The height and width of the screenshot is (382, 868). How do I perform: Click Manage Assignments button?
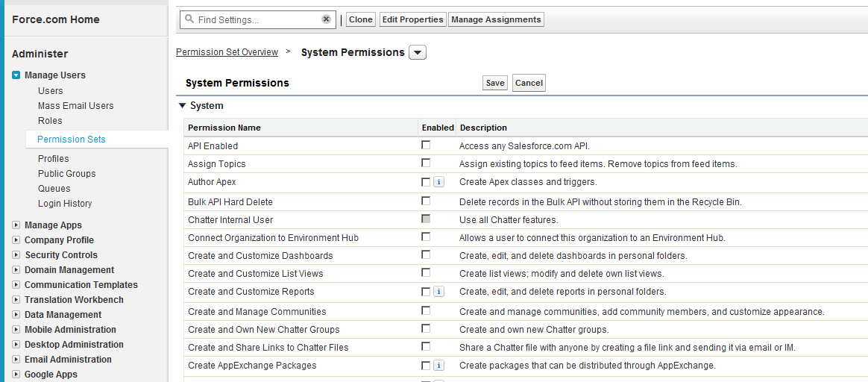[496, 19]
